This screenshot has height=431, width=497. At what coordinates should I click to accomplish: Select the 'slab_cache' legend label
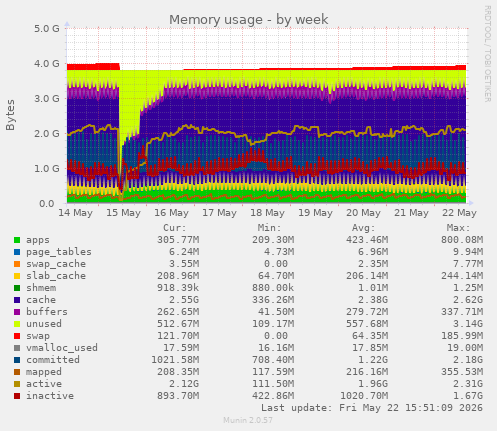click(56, 276)
